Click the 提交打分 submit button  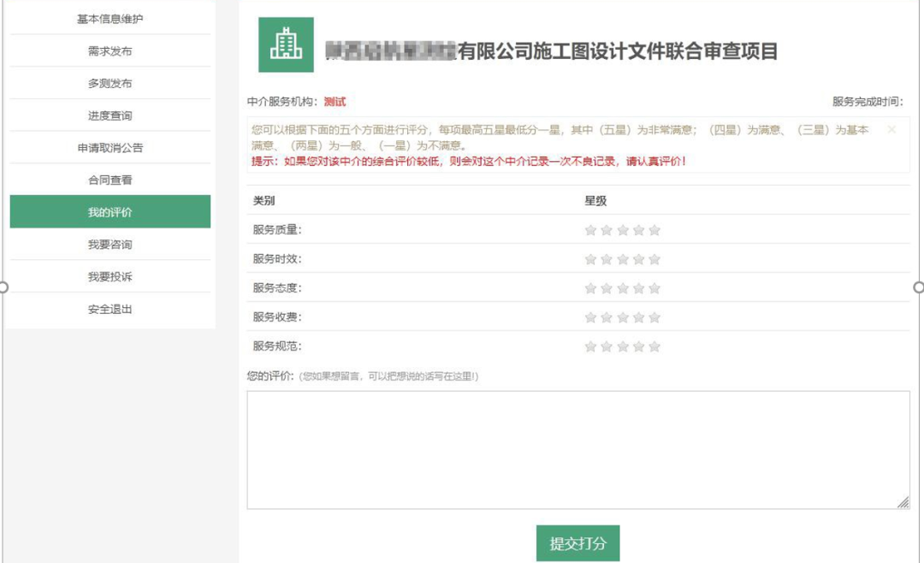577,542
